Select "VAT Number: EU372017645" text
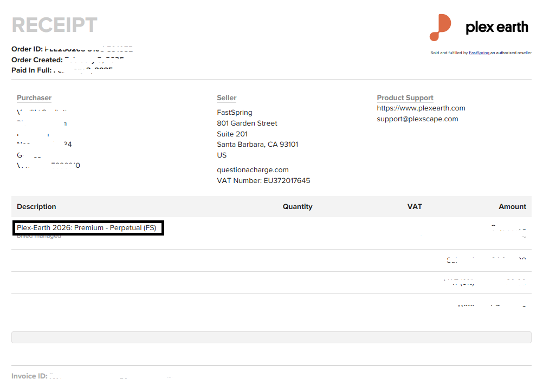This screenshot has width=543, height=392. 263,181
